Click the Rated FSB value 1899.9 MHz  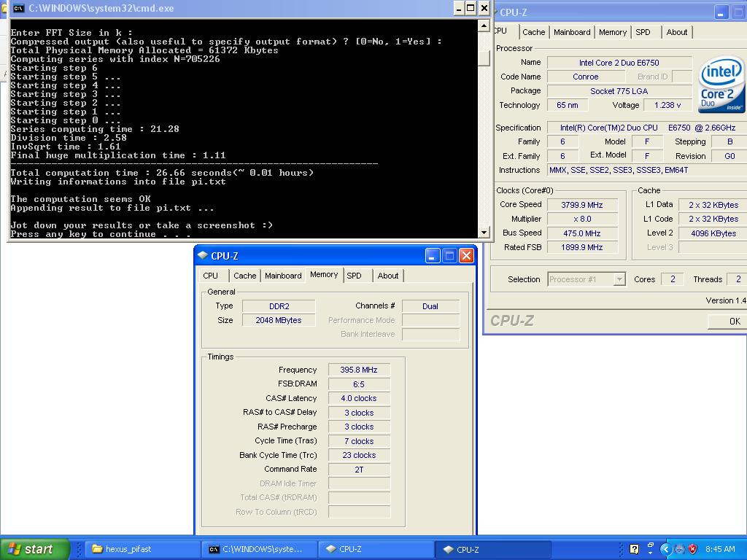[x=581, y=247]
